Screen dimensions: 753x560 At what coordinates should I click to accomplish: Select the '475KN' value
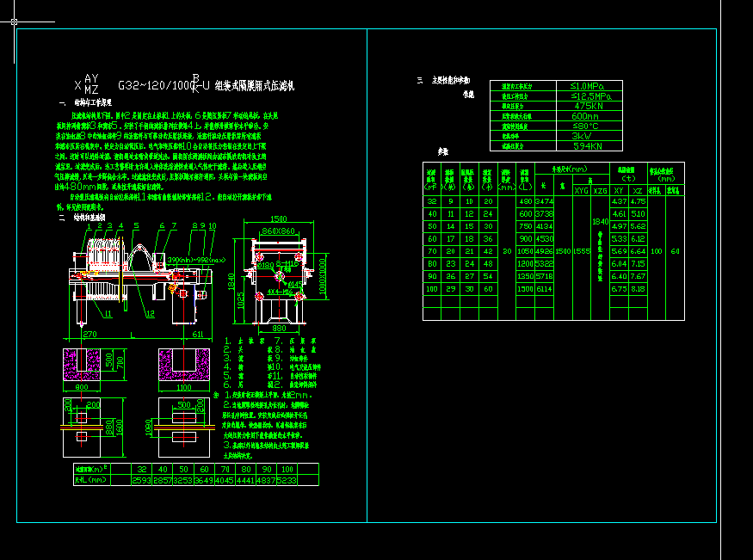[589, 106]
